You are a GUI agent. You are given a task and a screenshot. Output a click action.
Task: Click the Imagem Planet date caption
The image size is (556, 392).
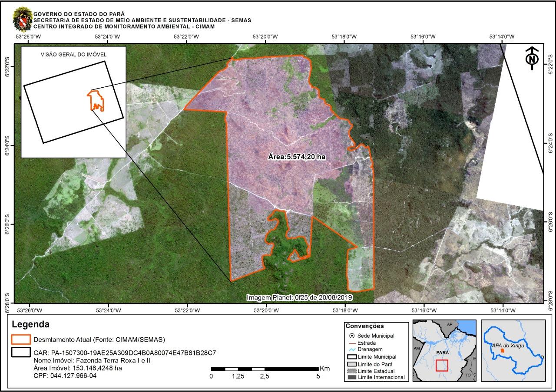pos(299,298)
